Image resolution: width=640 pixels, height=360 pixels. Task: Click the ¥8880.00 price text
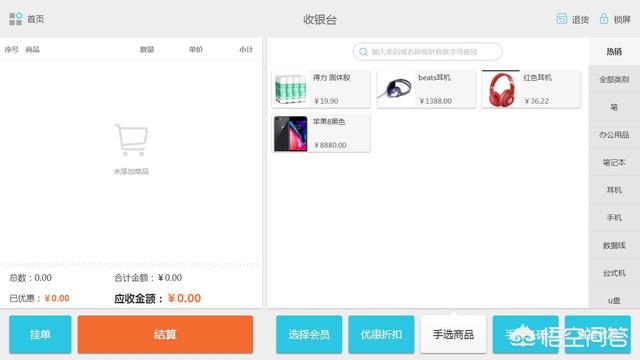330,145
